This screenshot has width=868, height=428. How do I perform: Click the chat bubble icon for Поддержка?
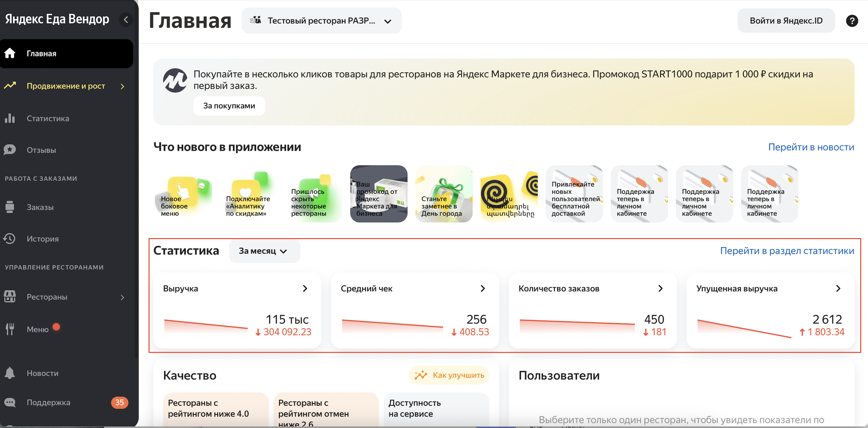[10, 402]
